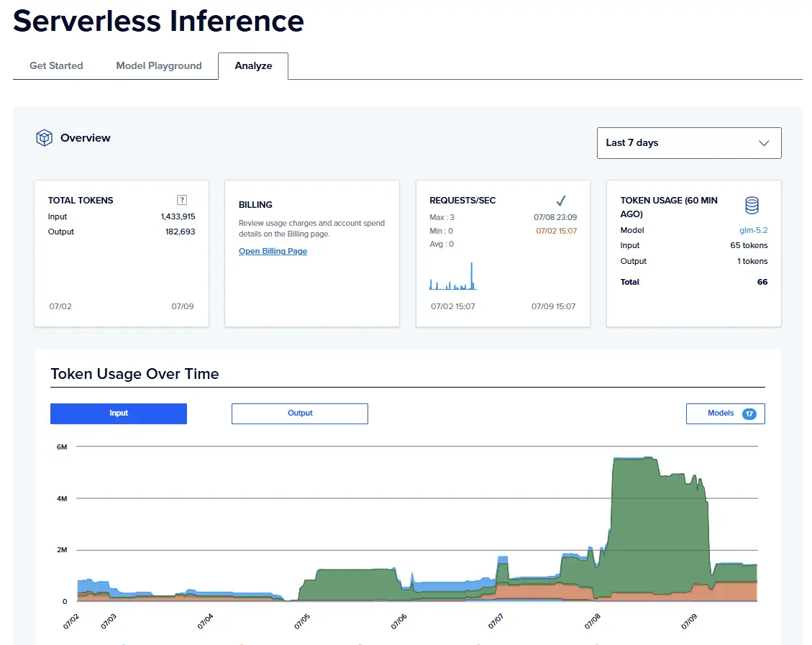
Task: Expand the Last 7 days dropdown
Action: [689, 143]
